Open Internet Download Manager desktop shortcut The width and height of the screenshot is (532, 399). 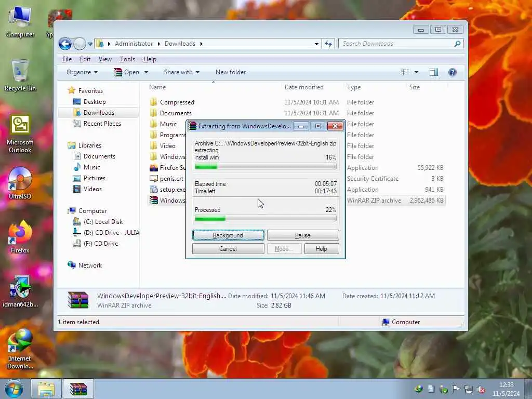coord(20,350)
